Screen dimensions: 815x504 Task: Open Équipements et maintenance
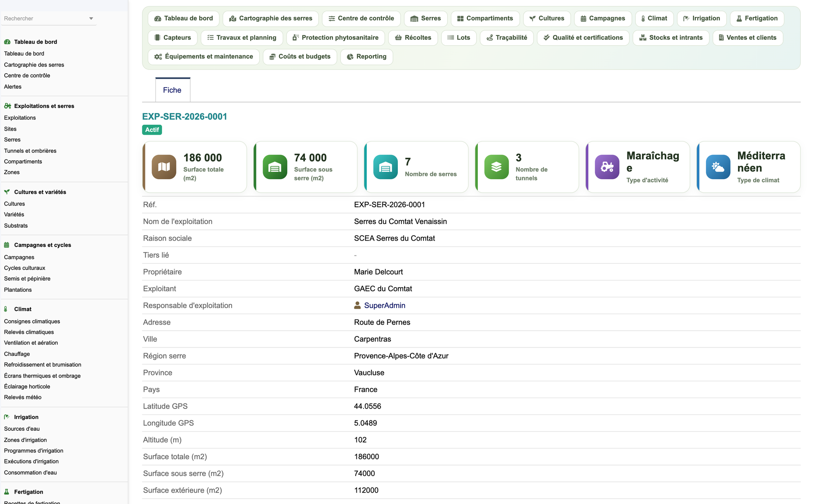coord(204,57)
